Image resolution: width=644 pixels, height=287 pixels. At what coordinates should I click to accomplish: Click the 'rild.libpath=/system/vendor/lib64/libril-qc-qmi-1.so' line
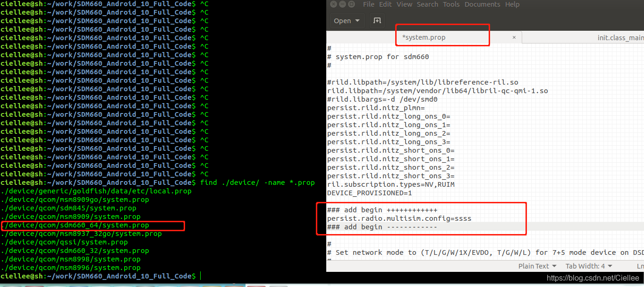(438, 91)
